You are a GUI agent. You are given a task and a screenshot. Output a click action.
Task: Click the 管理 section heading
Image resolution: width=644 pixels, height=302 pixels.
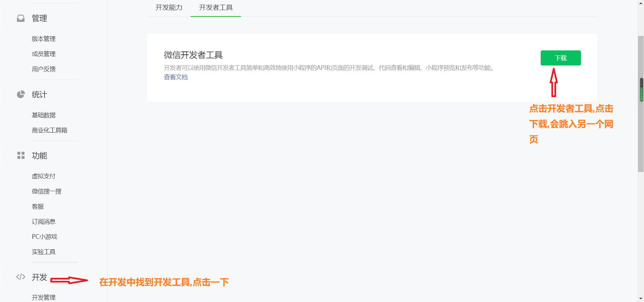(39, 18)
